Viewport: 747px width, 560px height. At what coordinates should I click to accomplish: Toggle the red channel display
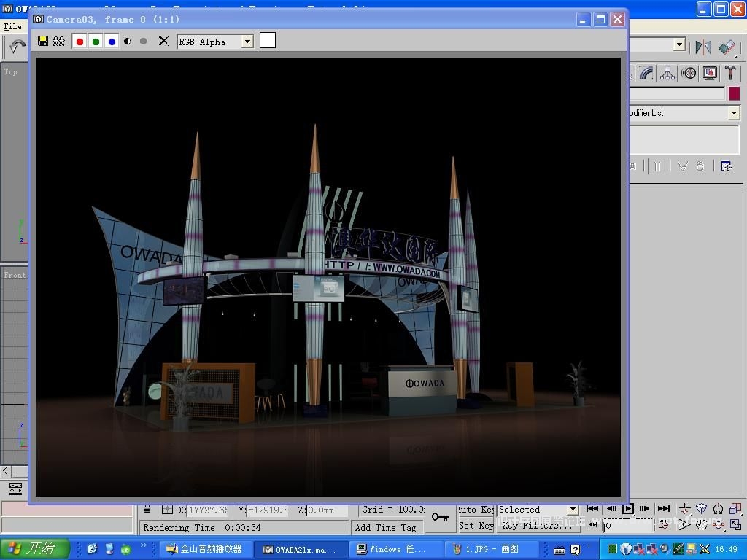(x=80, y=42)
